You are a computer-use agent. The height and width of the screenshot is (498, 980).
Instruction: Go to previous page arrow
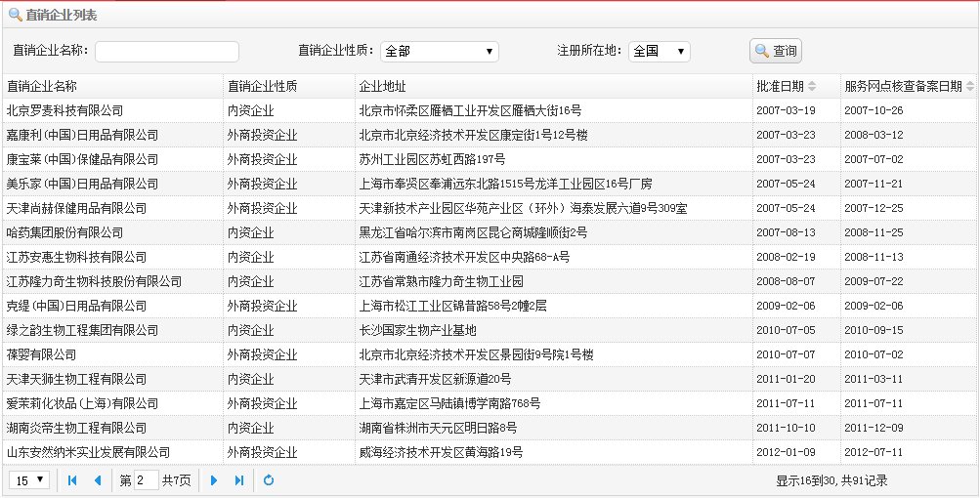(98, 480)
